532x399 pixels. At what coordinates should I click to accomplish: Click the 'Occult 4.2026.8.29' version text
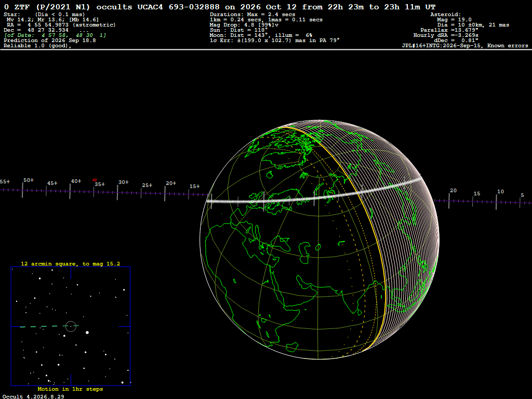click(x=33, y=396)
